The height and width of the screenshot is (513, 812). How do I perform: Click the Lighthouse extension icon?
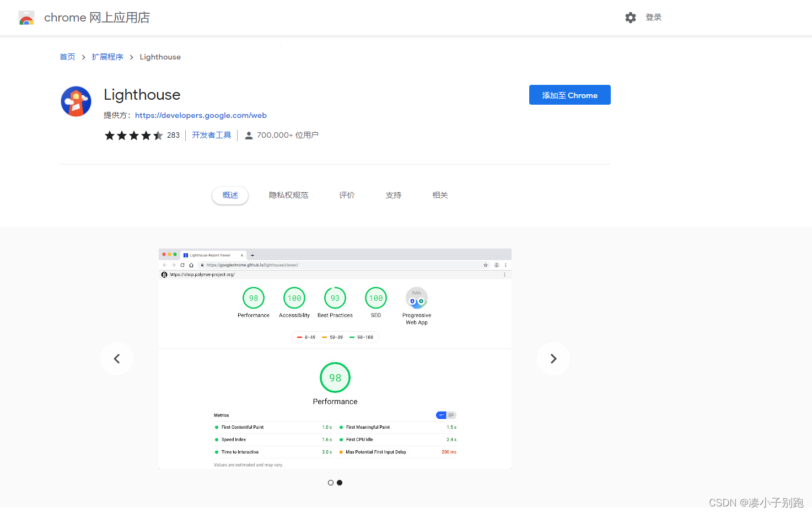[x=76, y=101]
